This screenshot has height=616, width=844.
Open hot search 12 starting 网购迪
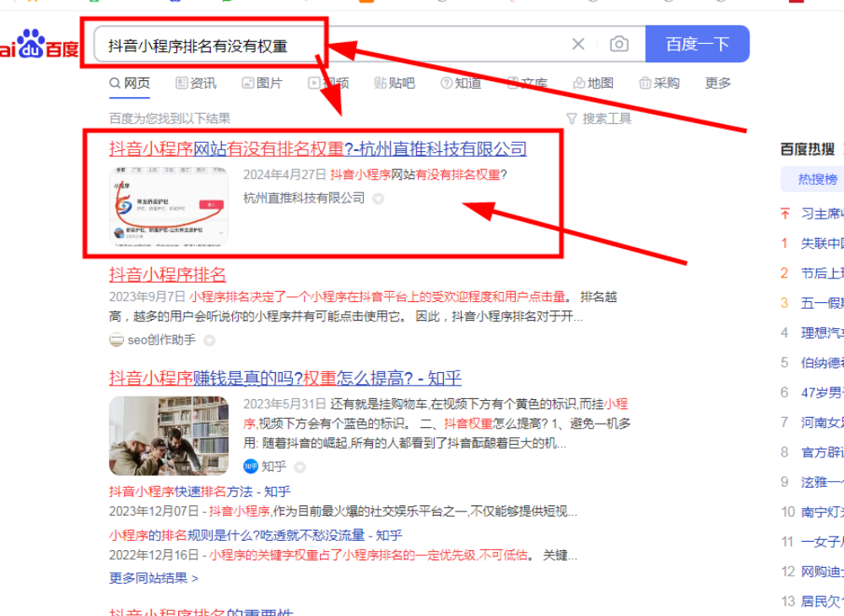[822, 571]
